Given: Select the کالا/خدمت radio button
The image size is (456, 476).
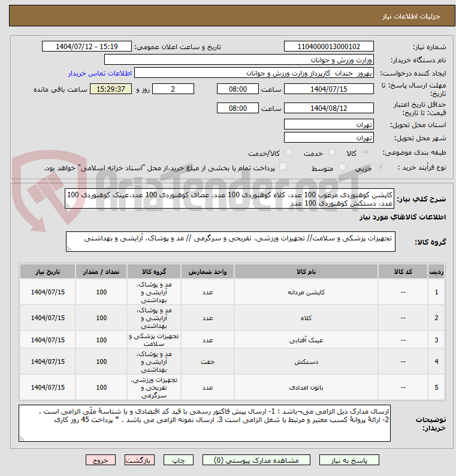Looking at the screenshot, I should tap(289, 152).
